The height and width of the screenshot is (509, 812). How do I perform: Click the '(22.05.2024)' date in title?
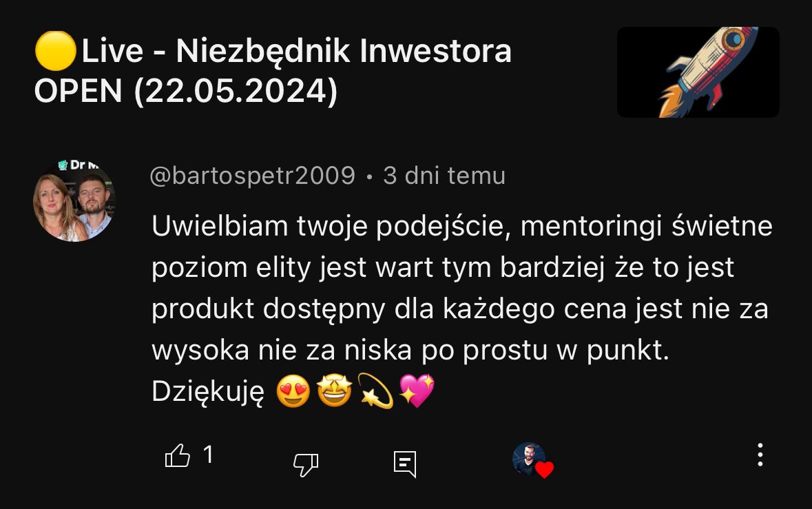[x=236, y=91]
